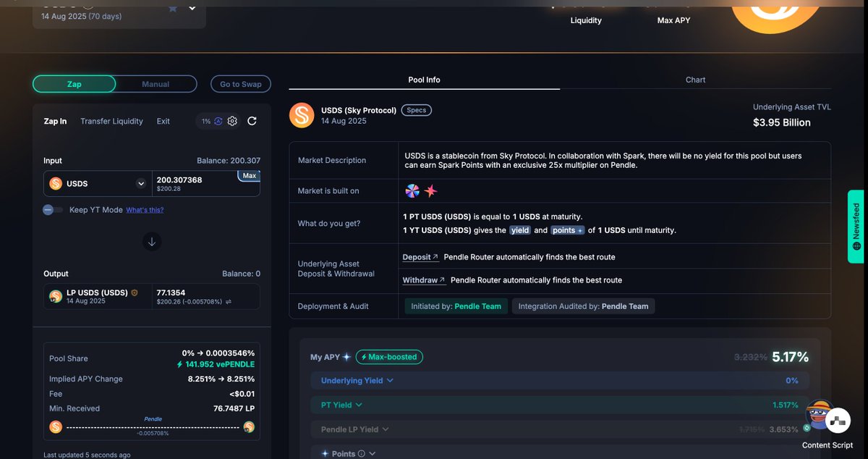Screen dimensions: 868x459
Task: Open the Deposit link
Action: (x=420, y=257)
